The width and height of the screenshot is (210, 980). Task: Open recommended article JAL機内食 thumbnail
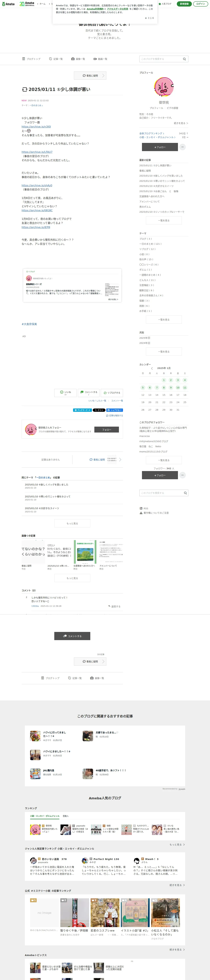pyautogui.click(x=35, y=774)
